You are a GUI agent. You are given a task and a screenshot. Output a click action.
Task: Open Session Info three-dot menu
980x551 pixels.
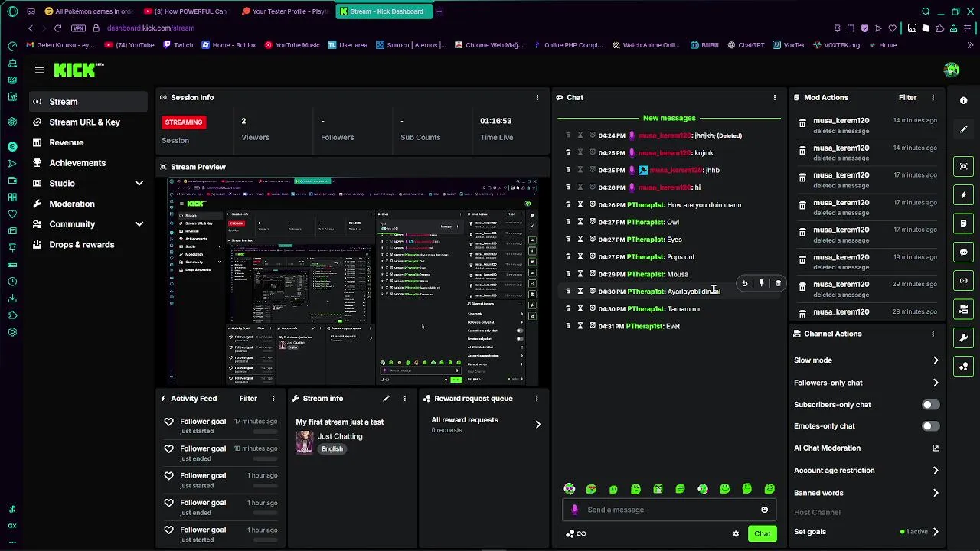point(537,98)
